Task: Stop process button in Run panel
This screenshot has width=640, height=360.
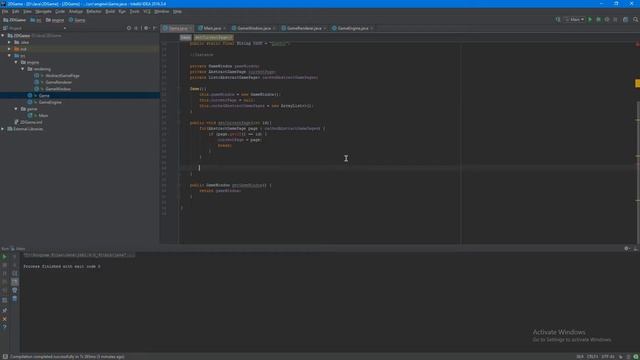Action: tap(4, 265)
